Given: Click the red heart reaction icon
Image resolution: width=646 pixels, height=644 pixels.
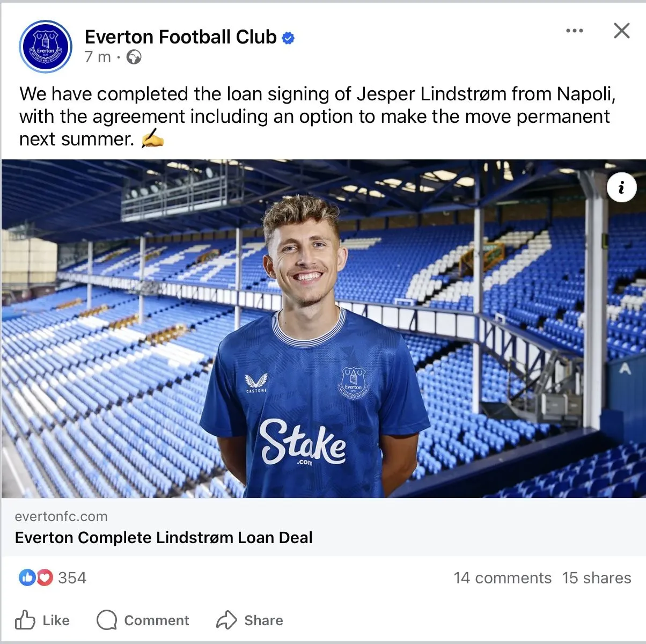Looking at the screenshot, I should [45, 577].
